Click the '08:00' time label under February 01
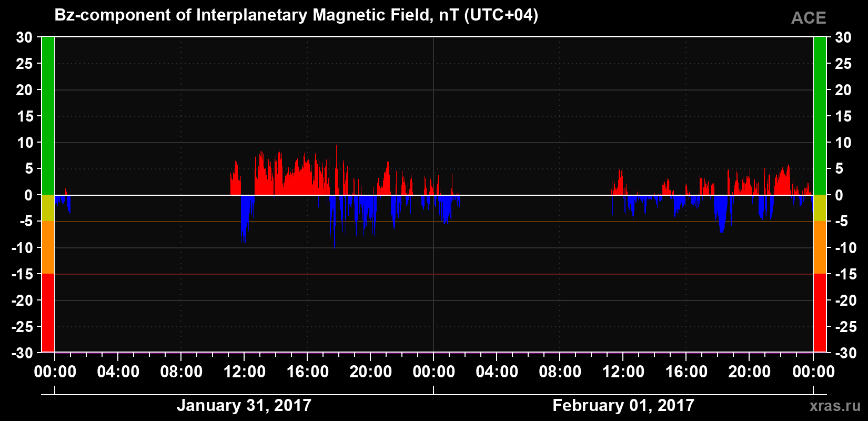 560,372
